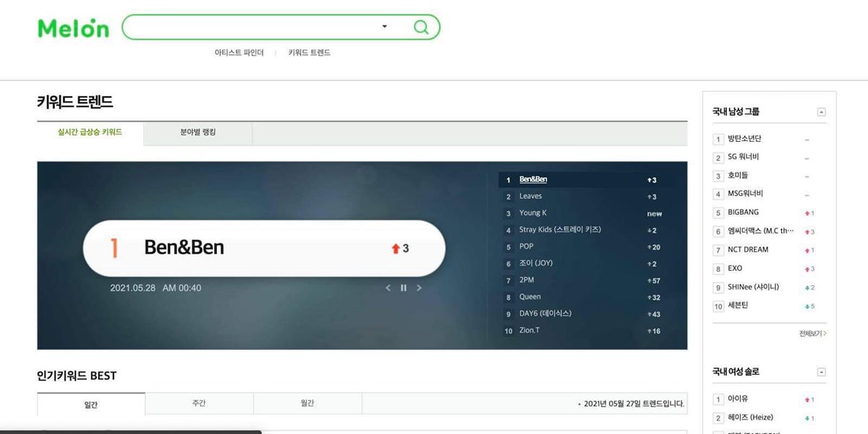Screen dimensions: 868x434
Task: Open 2PM keyword in ranking
Action: [x=527, y=280]
